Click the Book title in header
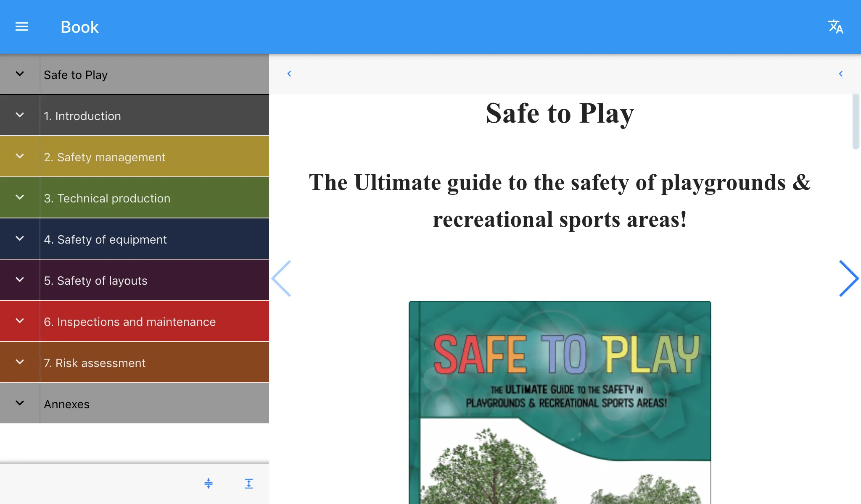The width and height of the screenshot is (861, 504). click(x=79, y=27)
